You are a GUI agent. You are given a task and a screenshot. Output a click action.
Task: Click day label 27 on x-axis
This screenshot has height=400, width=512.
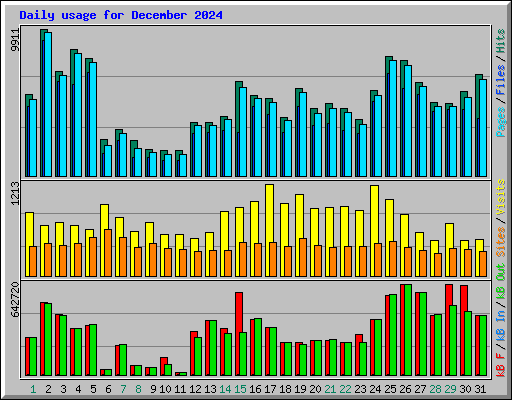(420, 389)
